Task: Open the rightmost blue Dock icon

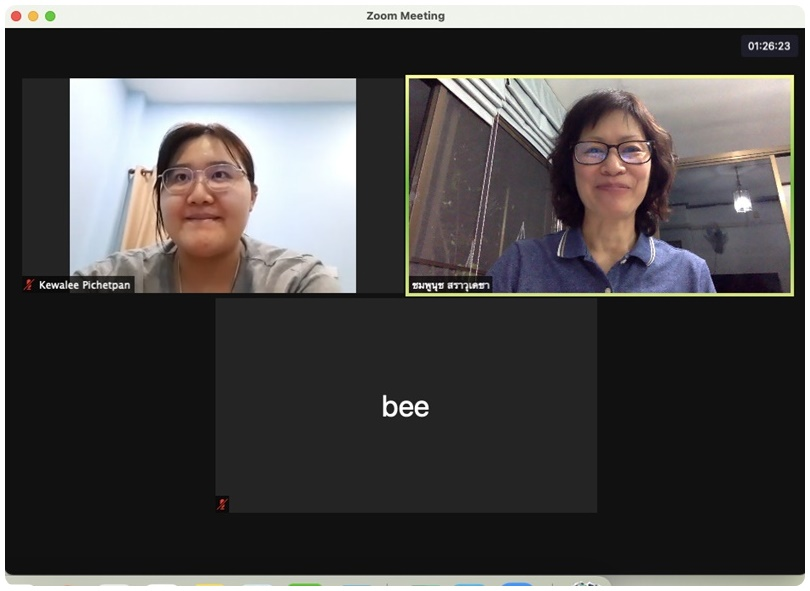Action: click(516, 586)
